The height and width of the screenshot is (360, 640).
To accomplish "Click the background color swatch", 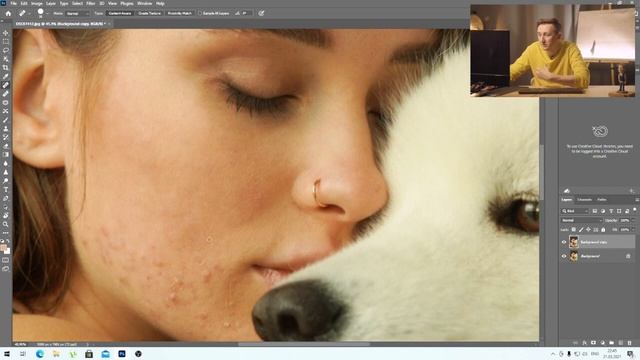I will click(8, 251).
